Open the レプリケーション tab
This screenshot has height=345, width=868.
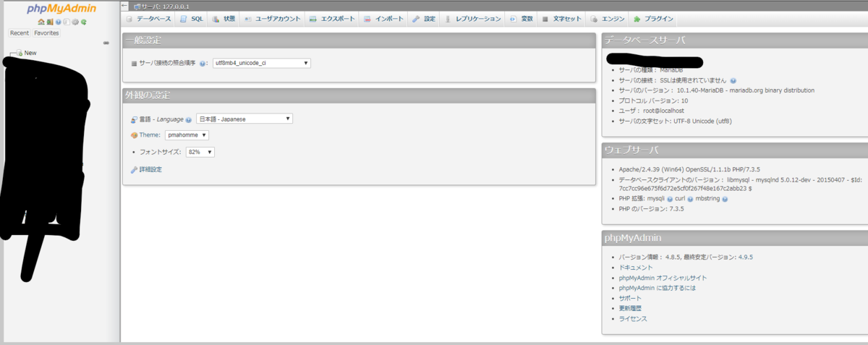click(x=472, y=19)
